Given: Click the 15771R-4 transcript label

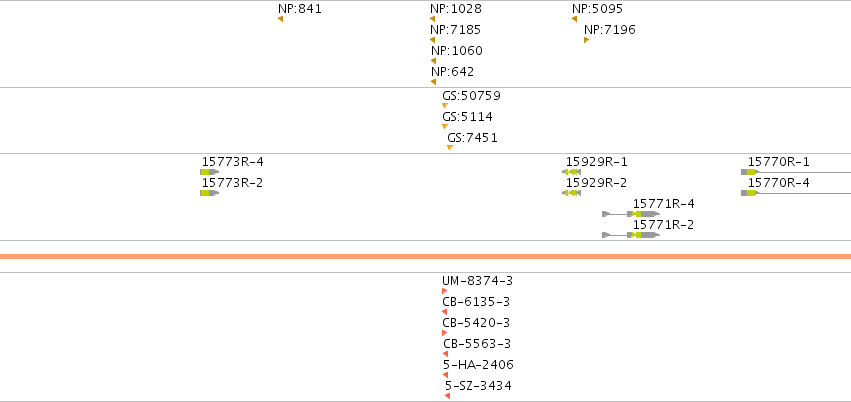Looking at the screenshot, I should (664, 204).
